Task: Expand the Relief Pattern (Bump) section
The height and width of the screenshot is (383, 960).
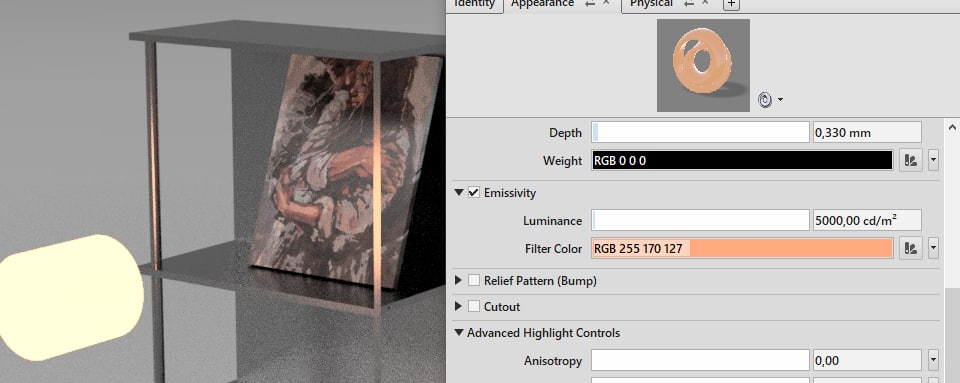Action: point(459,281)
